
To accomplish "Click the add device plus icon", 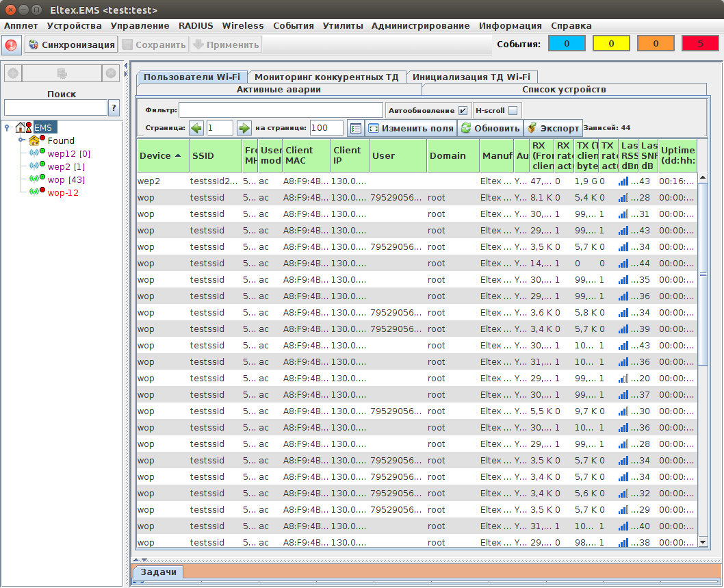I will 13,73.
